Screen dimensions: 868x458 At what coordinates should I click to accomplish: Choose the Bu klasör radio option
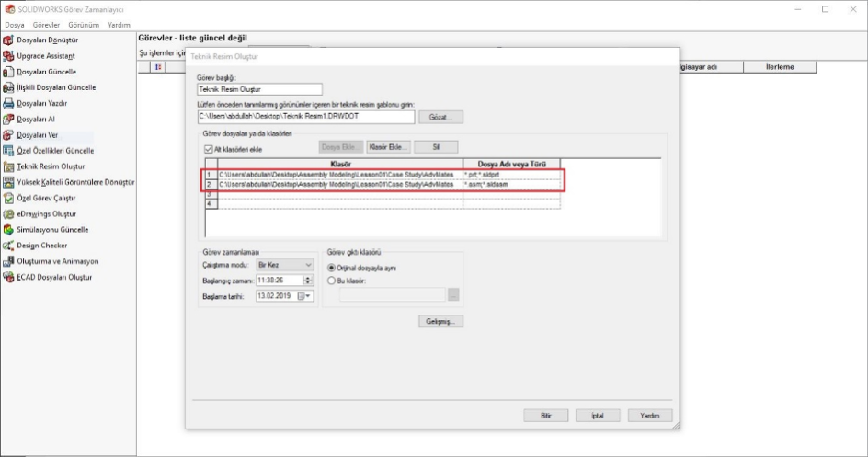click(x=333, y=280)
